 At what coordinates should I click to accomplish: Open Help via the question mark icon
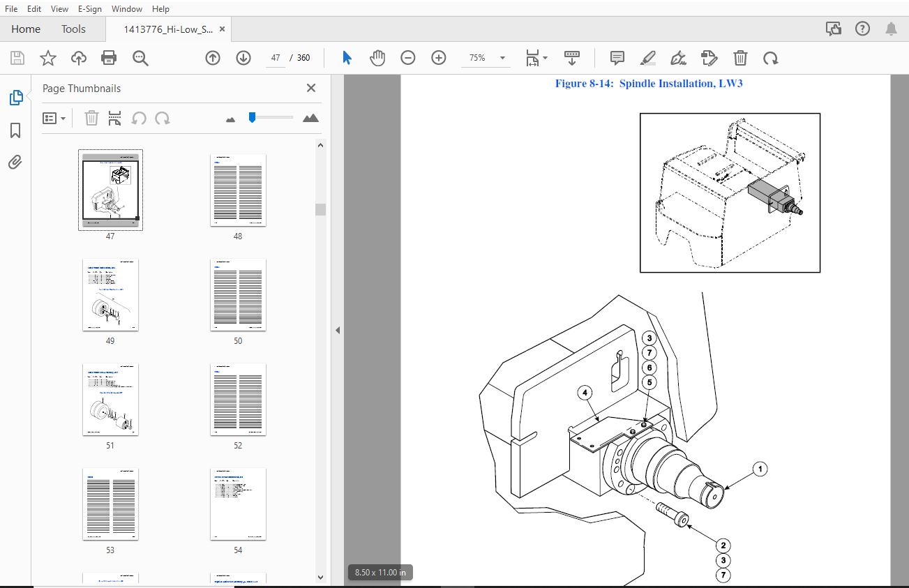pyautogui.click(x=862, y=29)
